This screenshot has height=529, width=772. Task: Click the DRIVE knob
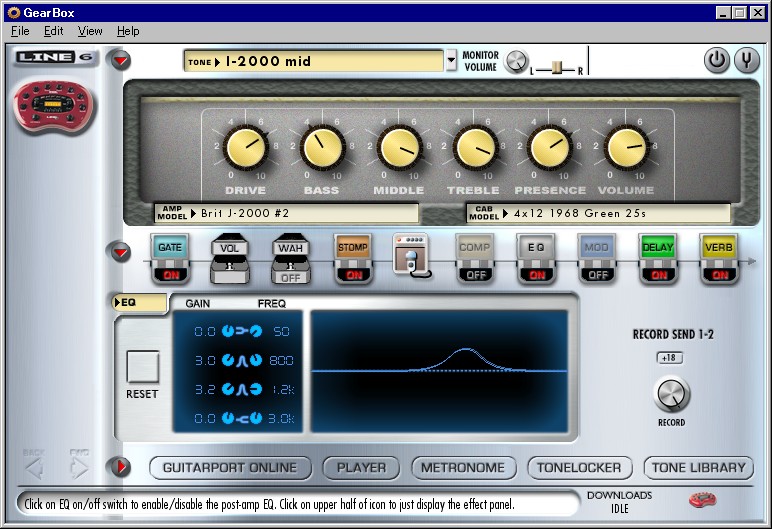[246, 147]
